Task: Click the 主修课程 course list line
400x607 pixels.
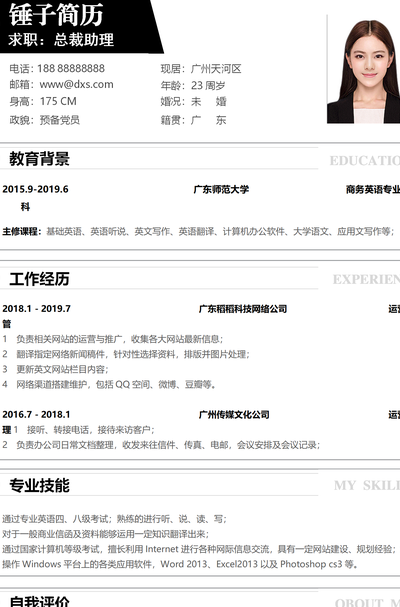Action: point(198,231)
